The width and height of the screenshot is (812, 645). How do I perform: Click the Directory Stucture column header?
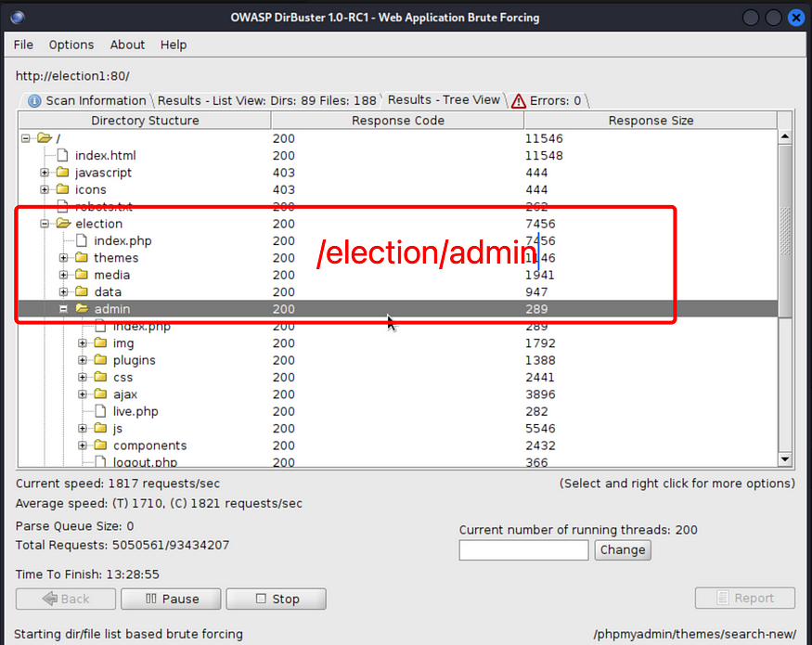[x=145, y=121]
